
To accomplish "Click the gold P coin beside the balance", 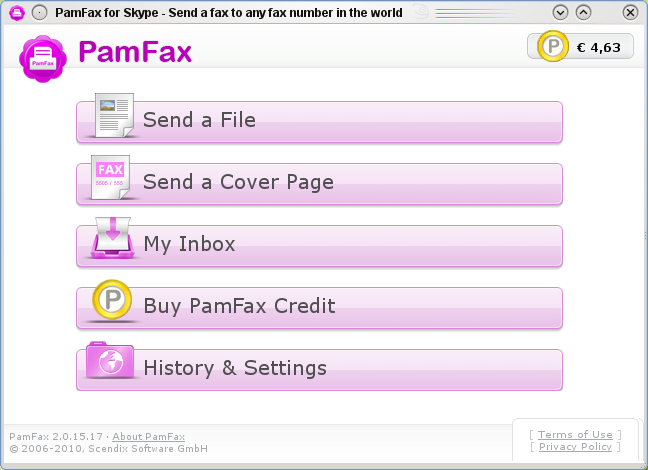I will click(553, 46).
